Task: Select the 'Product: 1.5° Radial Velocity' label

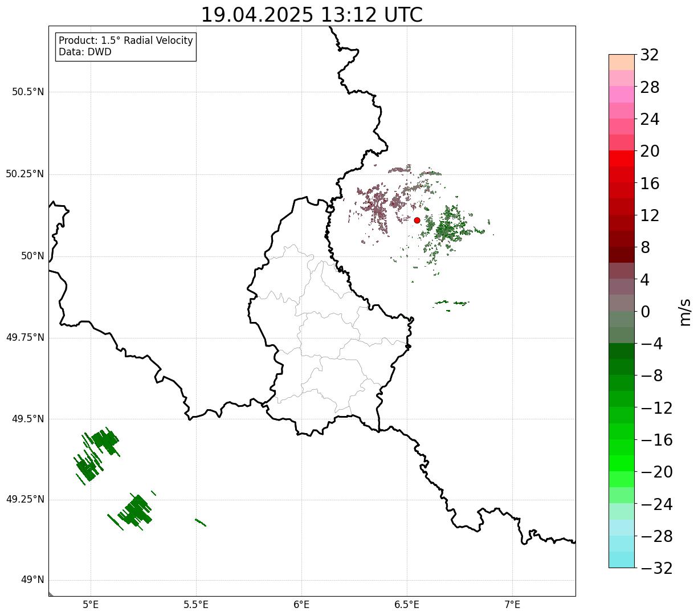Action: click(126, 41)
